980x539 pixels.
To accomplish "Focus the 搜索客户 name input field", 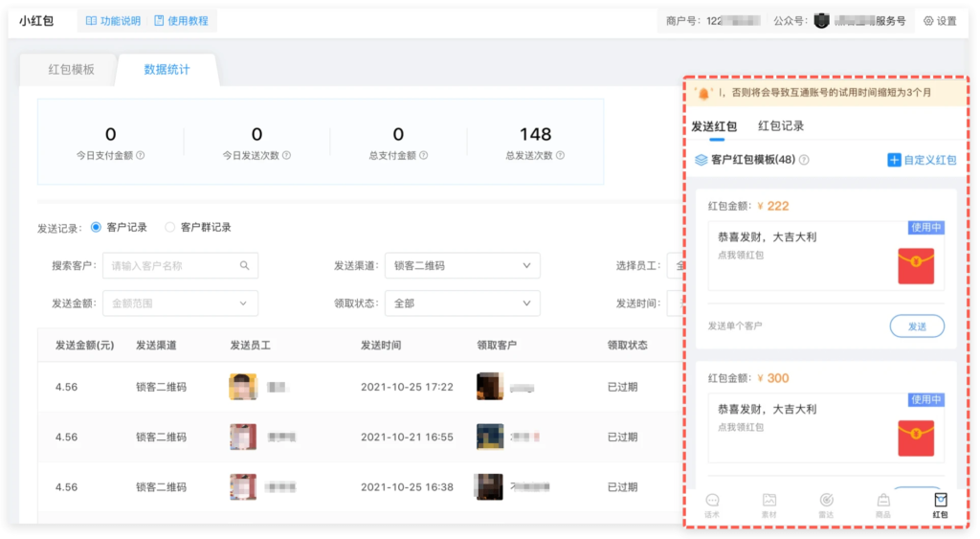I will click(180, 266).
